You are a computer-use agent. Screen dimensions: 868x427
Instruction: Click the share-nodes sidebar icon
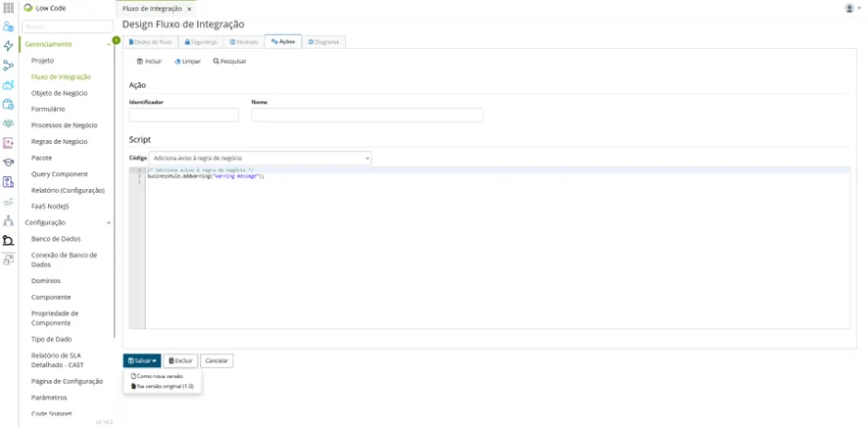[8, 66]
